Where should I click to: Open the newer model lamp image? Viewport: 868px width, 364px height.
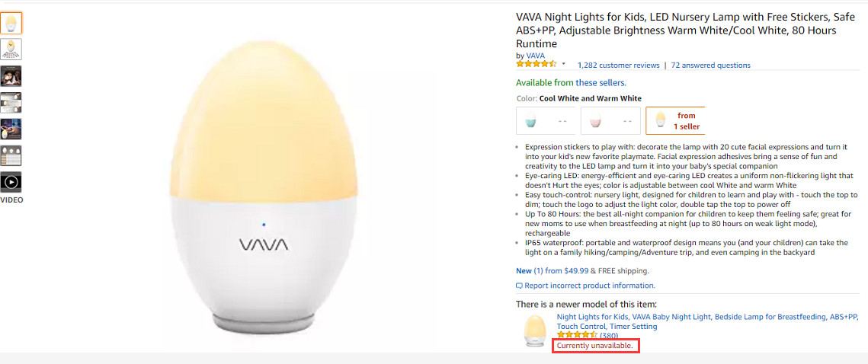(x=534, y=330)
